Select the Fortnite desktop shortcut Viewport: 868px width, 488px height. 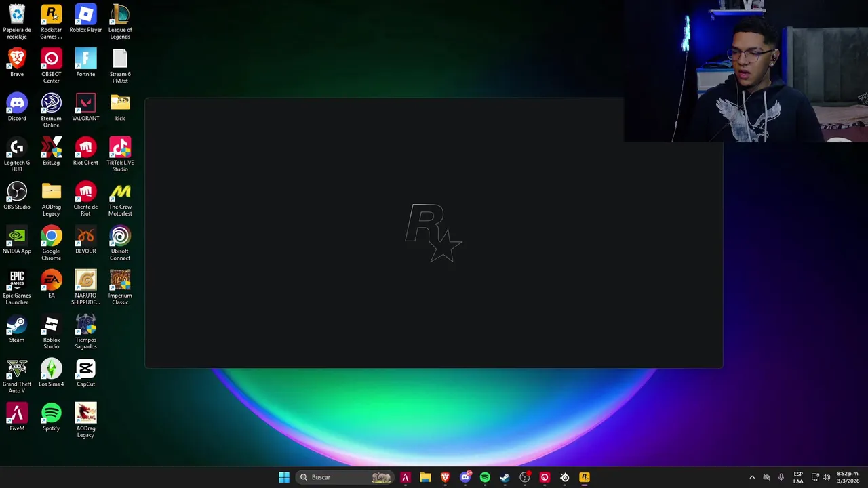[85, 63]
